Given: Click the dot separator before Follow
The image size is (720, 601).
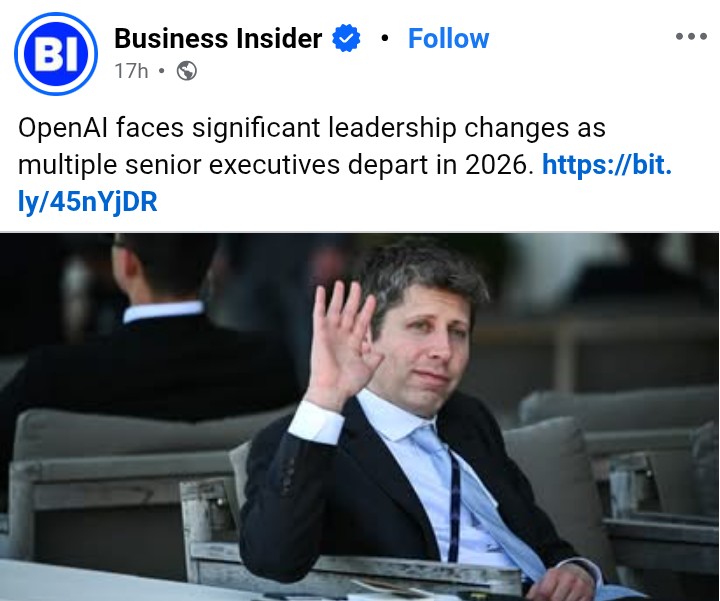Looking at the screenshot, I should tap(385, 39).
